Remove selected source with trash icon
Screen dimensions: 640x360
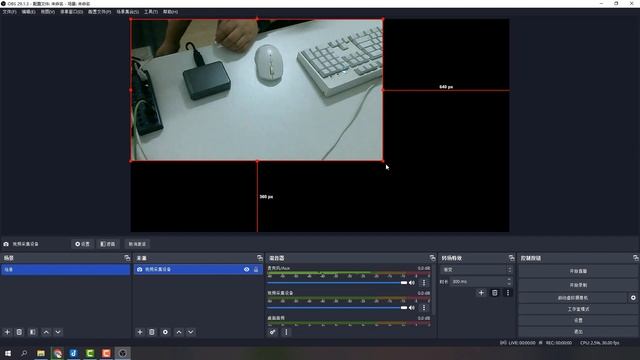click(x=152, y=332)
